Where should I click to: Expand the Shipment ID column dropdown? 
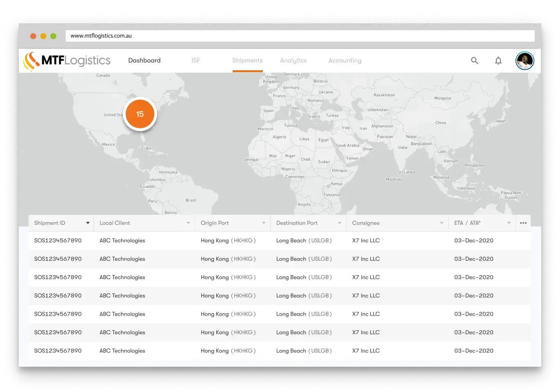[x=87, y=223]
